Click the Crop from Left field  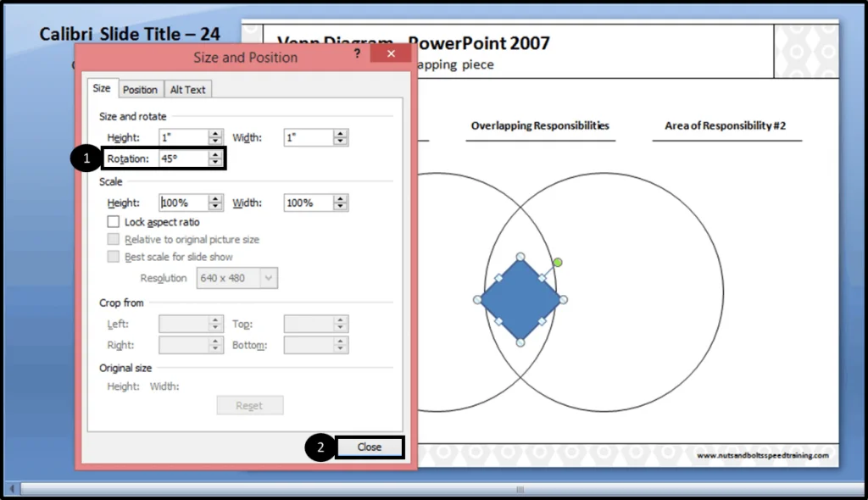click(184, 324)
